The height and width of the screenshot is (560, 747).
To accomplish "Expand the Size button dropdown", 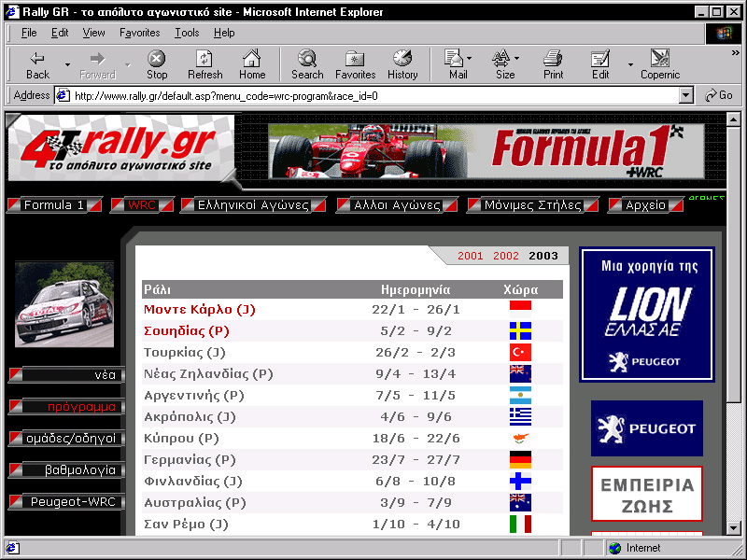I will [x=517, y=59].
